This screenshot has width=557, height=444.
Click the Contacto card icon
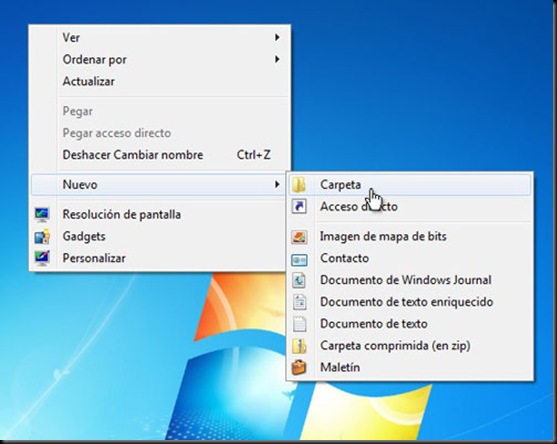tap(299, 260)
